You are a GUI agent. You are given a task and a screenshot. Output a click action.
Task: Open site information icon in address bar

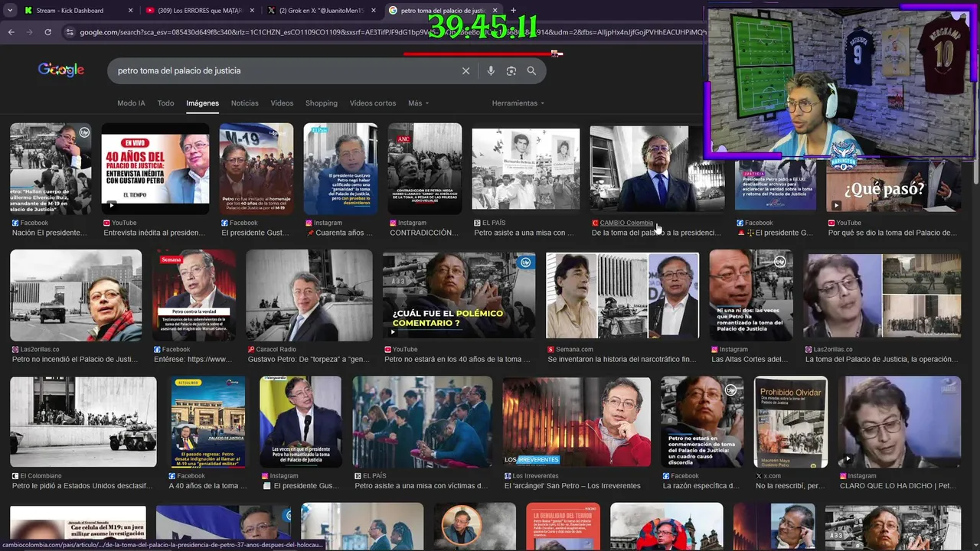pyautogui.click(x=70, y=32)
